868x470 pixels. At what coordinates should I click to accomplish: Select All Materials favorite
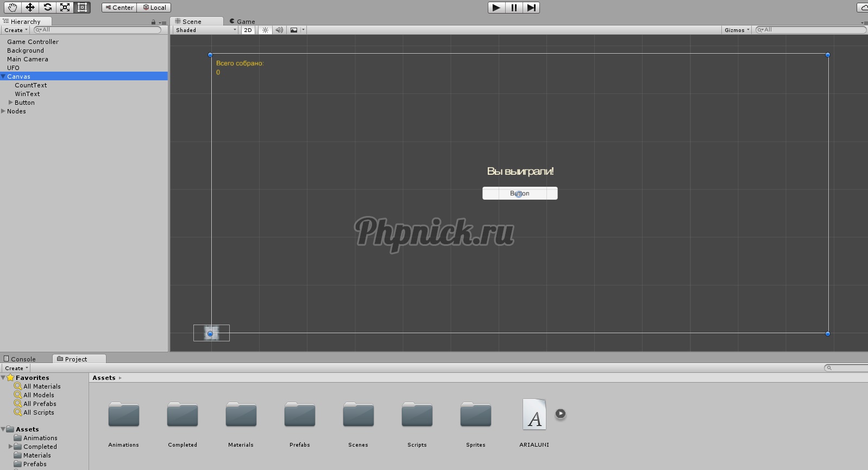[42, 386]
